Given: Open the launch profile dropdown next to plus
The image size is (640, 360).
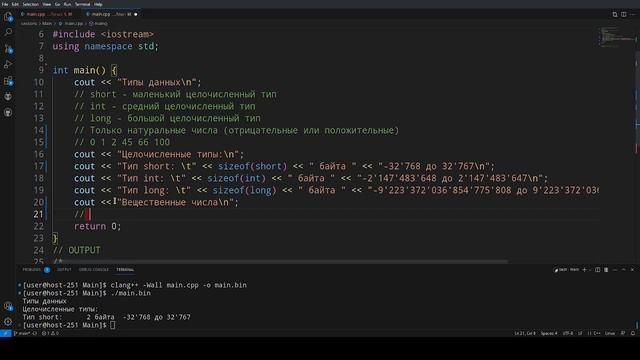Looking at the screenshot, I should 589,270.
